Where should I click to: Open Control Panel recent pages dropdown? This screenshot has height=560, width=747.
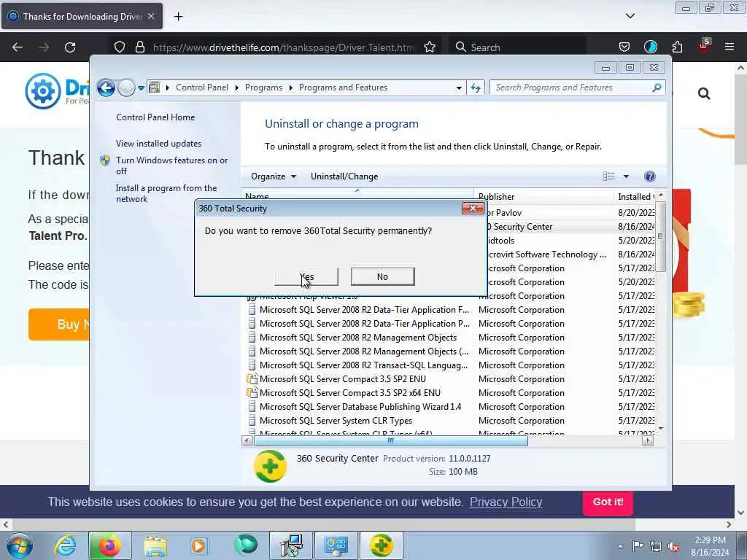pos(141,87)
